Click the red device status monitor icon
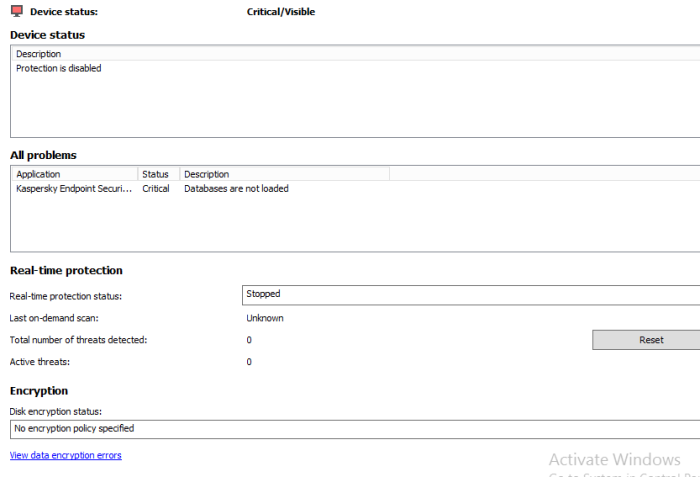The width and height of the screenshot is (700, 477). [17, 12]
